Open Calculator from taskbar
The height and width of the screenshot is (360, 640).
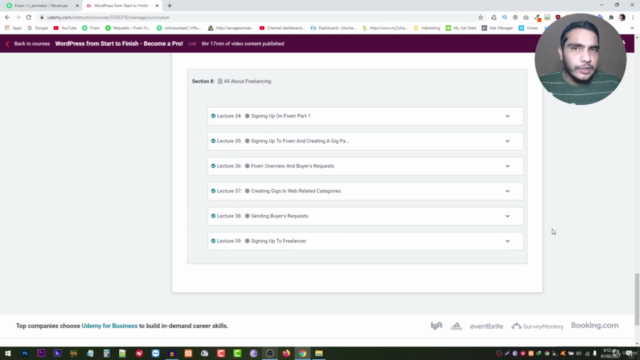pyautogui.click(x=107, y=353)
